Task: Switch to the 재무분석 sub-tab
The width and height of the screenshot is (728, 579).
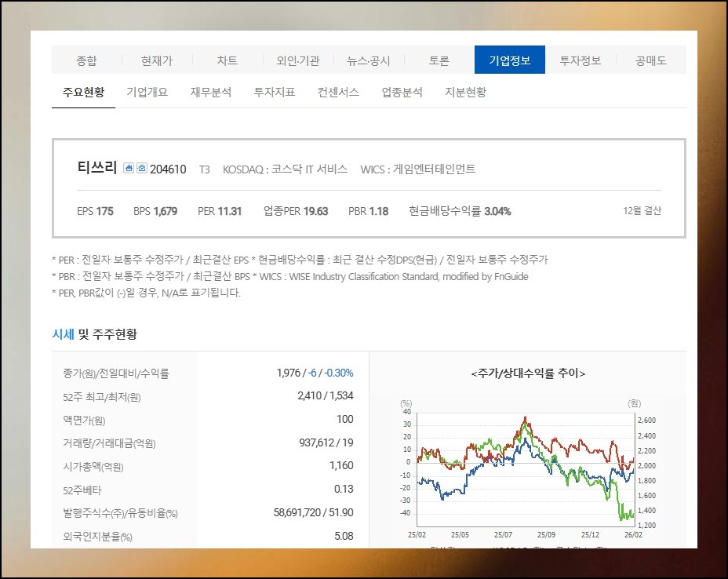Action: coord(211,92)
